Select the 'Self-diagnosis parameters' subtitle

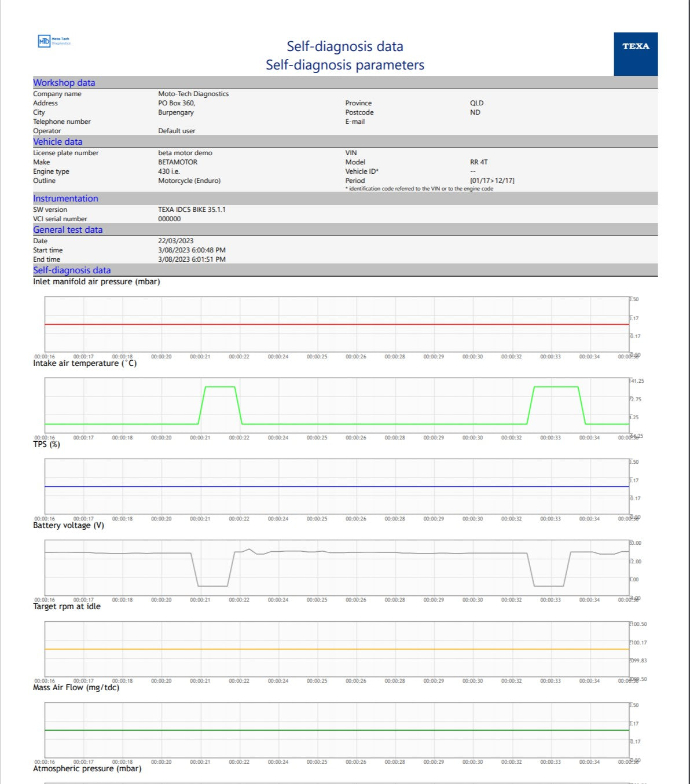(345, 65)
